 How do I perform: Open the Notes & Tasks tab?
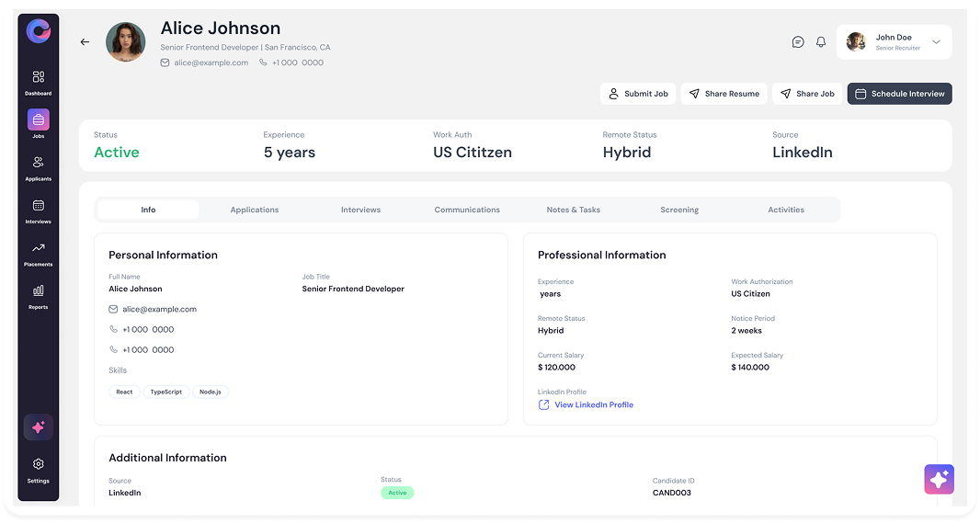(x=573, y=210)
